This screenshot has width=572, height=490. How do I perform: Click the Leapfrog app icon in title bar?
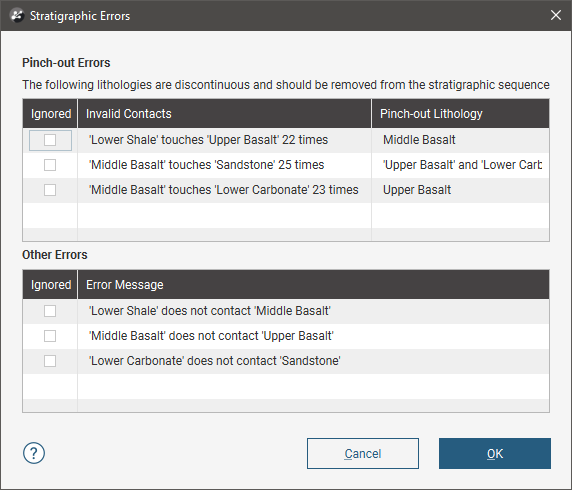[17, 16]
